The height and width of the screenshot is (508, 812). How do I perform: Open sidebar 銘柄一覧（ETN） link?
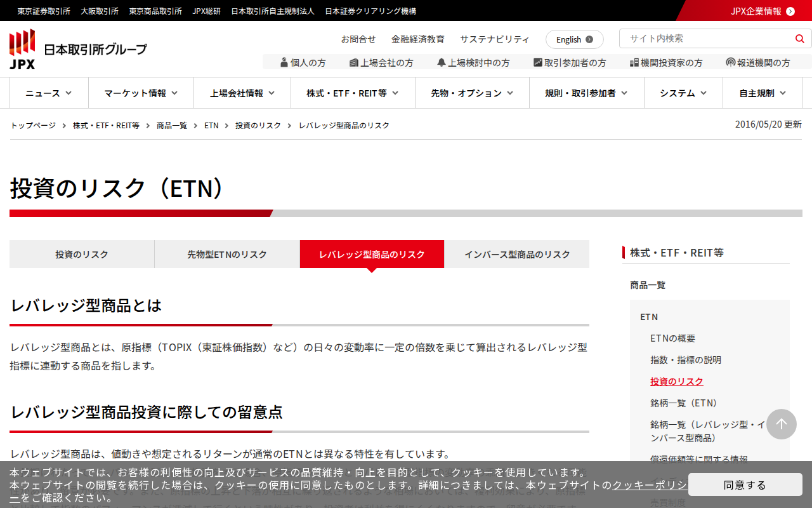click(684, 403)
